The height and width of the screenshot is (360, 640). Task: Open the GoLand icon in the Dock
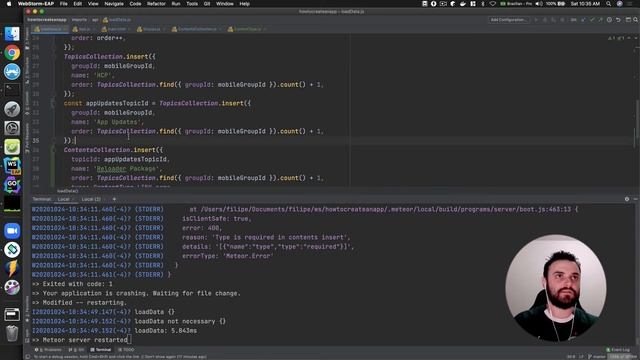tap(12, 184)
